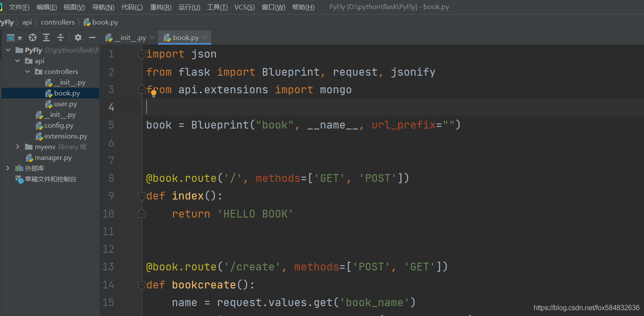Click the Python file icon of user.py

pyautogui.click(x=49, y=104)
